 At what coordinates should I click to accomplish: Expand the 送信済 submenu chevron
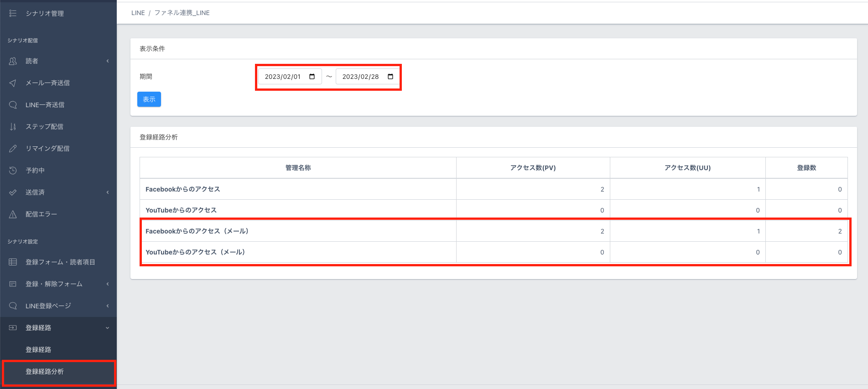point(108,192)
